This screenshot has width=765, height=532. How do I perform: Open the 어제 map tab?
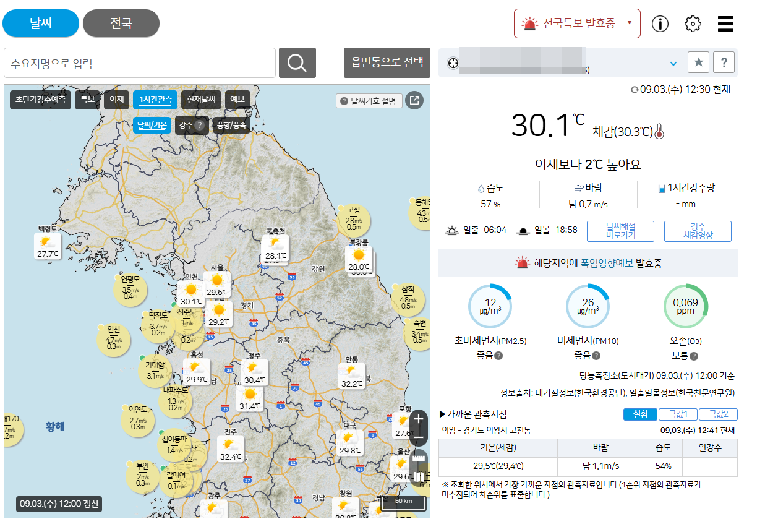pos(116,100)
